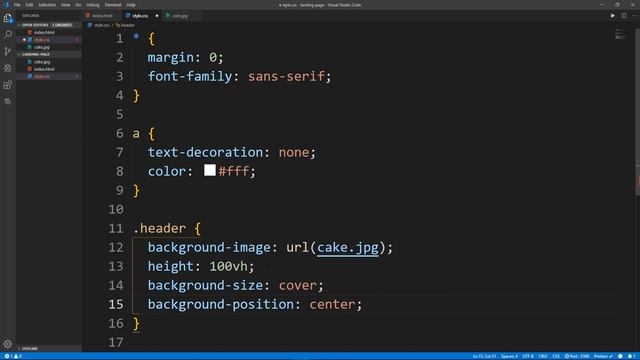The width and height of the screenshot is (640, 360).
Task: Open the Edit menu
Action: tap(29, 5)
